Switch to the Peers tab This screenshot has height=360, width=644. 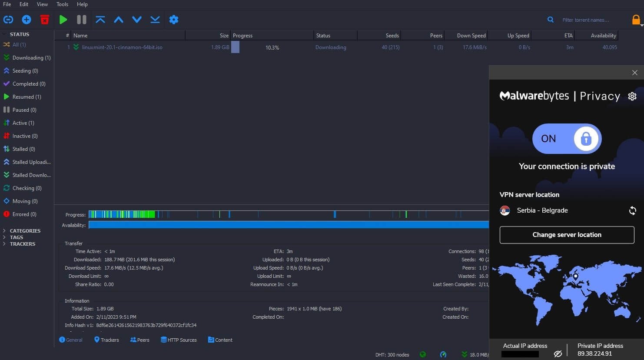coord(139,340)
